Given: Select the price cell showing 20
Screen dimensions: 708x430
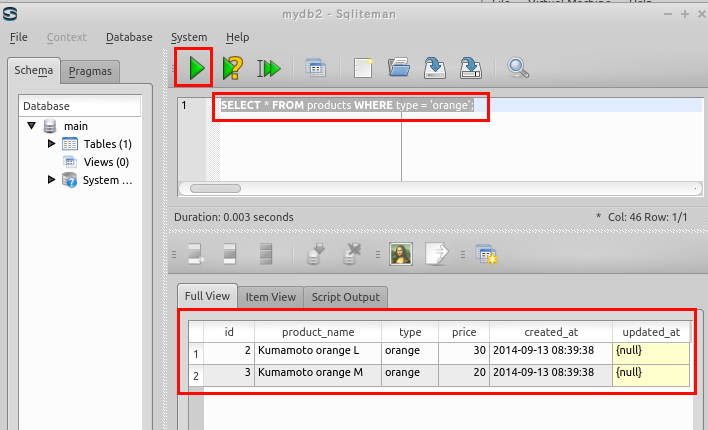Looking at the screenshot, I should click(464, 375).
